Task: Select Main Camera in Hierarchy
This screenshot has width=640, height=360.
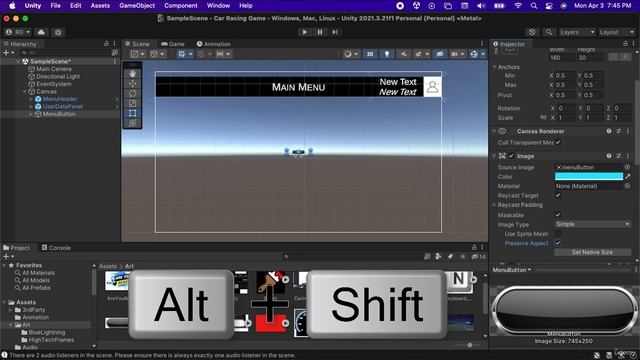Action: point(54,69)
